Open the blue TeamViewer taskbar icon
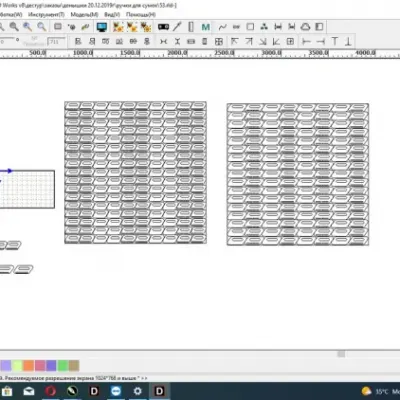The image size is (400, 400). [116, 391]
